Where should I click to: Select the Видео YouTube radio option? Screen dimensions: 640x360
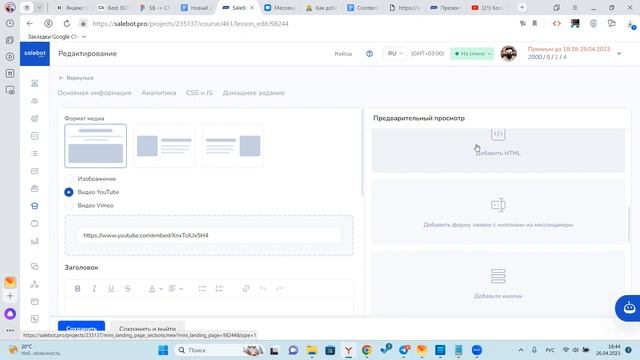click(69, 192)
